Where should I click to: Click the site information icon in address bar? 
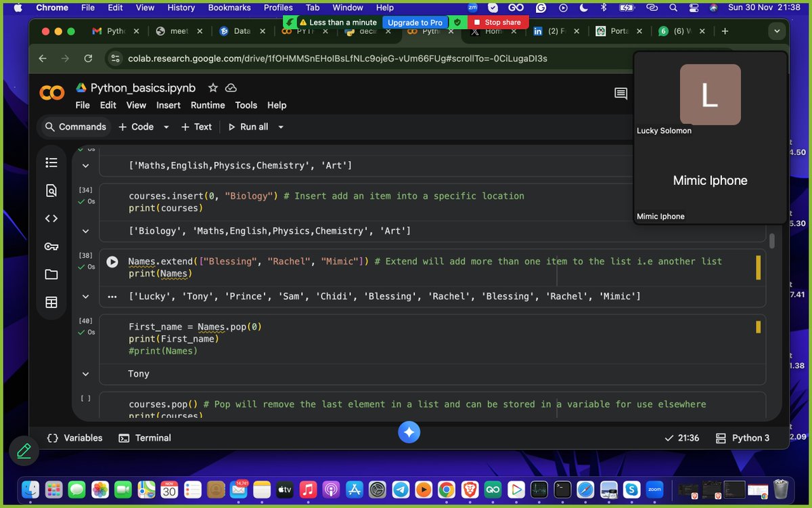pos(115,58)
